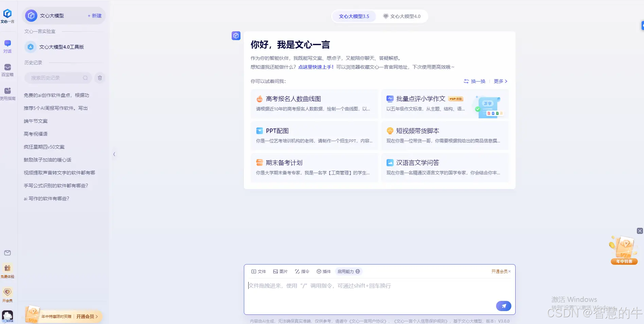This screenshot has width=644, height=324.
Task: Select the 高考报名人数曲线图 suggestion card
Action: pyautogui.click(x=314, y=104)
